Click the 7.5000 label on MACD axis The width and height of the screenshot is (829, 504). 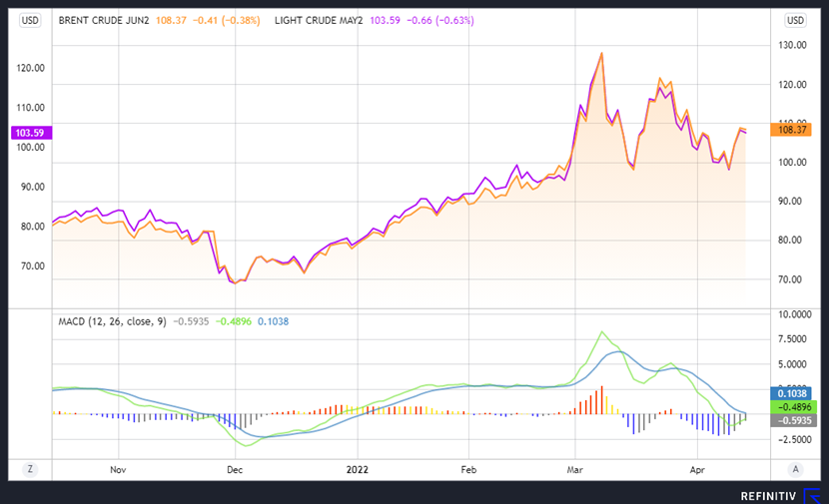pos(792,339)
